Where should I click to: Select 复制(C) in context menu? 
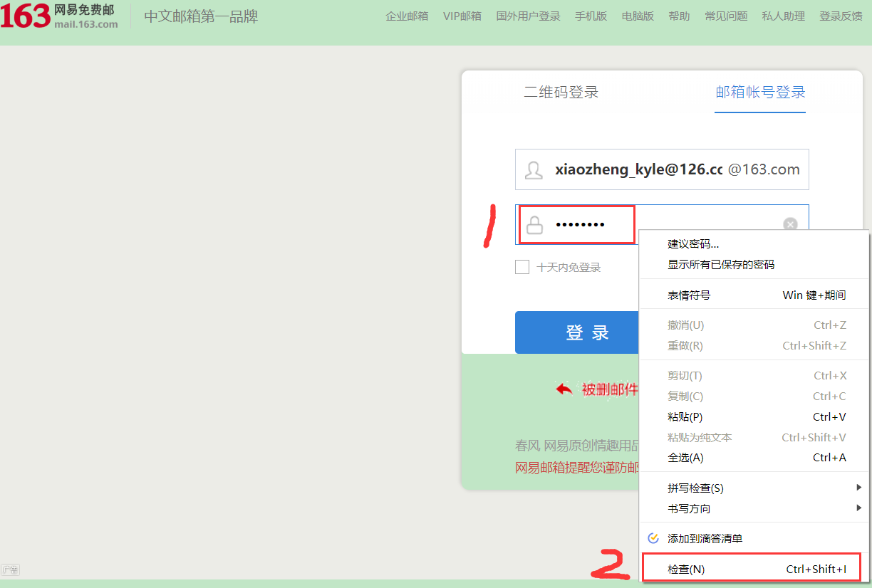[x=755, y=396]
